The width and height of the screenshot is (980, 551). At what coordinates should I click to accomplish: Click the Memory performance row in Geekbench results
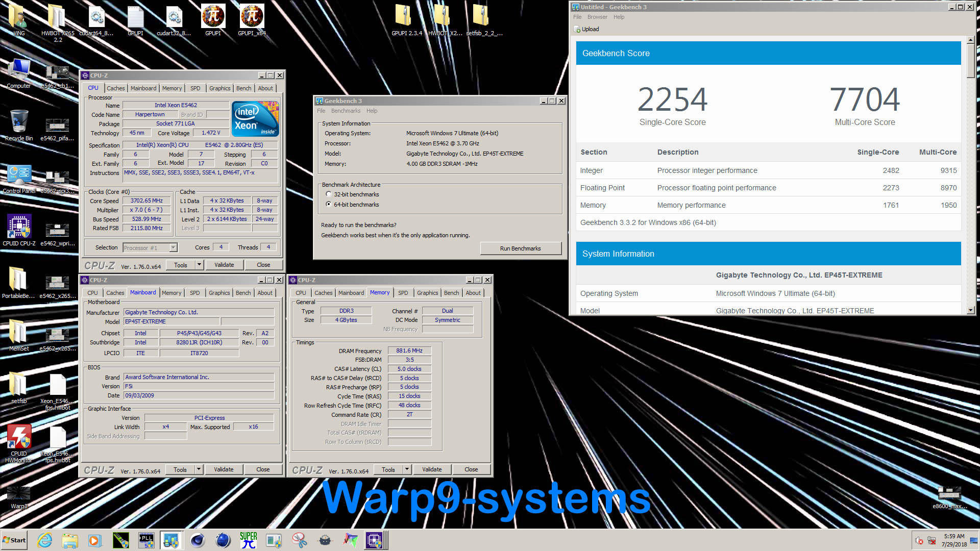pos(768,205)
